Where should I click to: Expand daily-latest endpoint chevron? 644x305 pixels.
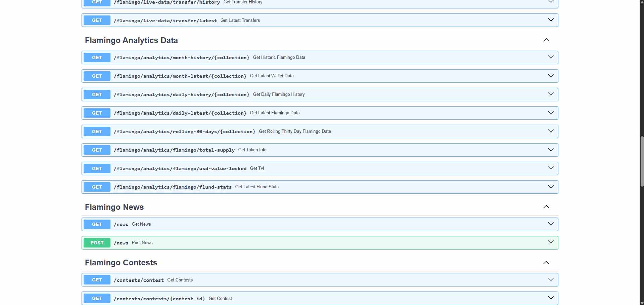pos(551,113)
